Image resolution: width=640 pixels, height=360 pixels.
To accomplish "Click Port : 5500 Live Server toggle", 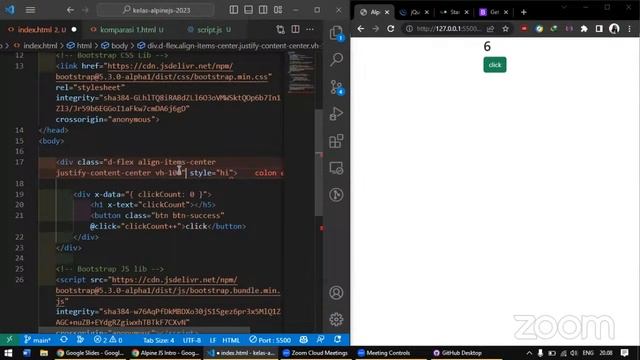I will coord(270,340).
